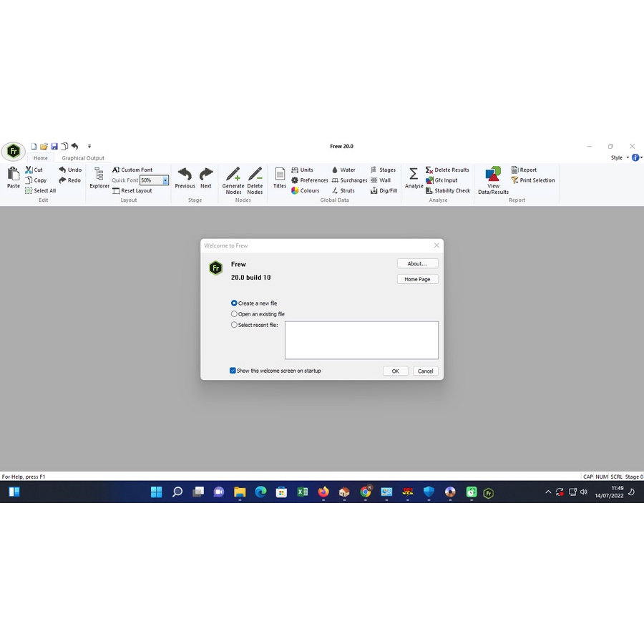The width and height of the screenshot is (644, 644).
Task: Run Analyse with the sigma icon
Action: point(414,174)
